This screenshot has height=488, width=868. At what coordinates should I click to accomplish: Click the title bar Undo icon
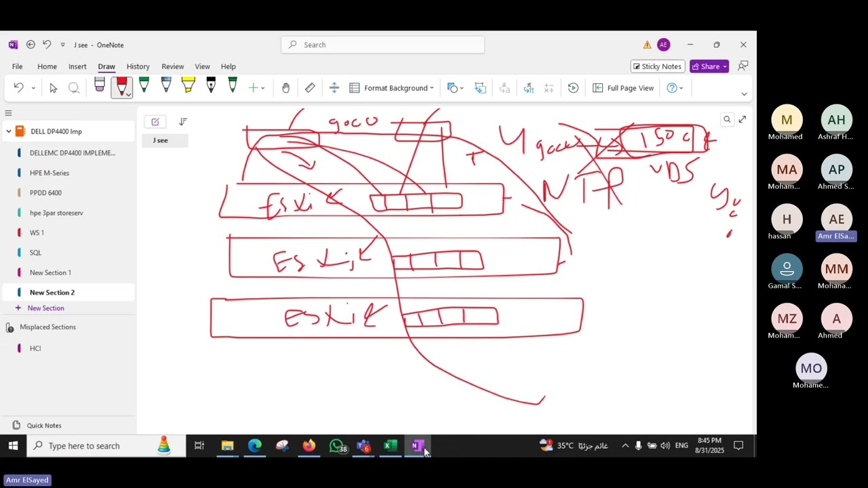pos(47,45)
